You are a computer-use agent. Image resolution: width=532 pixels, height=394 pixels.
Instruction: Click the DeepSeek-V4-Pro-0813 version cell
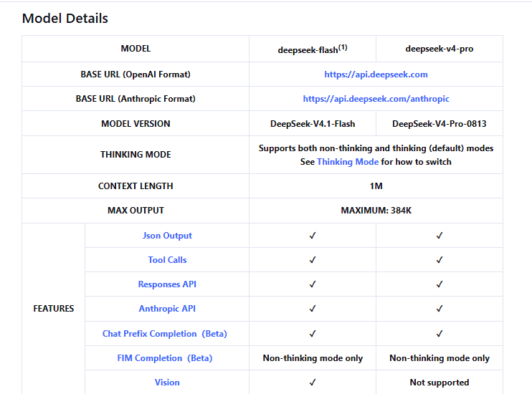(440, 124)
